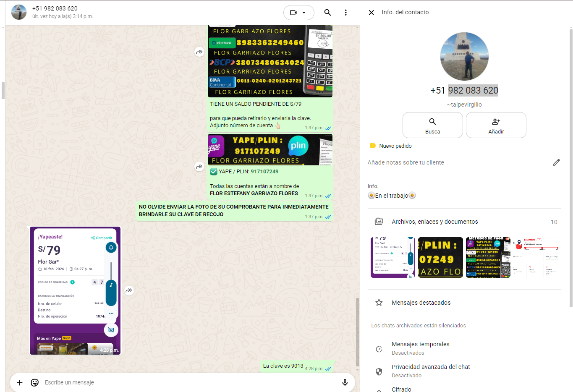Screen dimensions: 573x392
Task: Open the video call dropdown
Action: 298,13
